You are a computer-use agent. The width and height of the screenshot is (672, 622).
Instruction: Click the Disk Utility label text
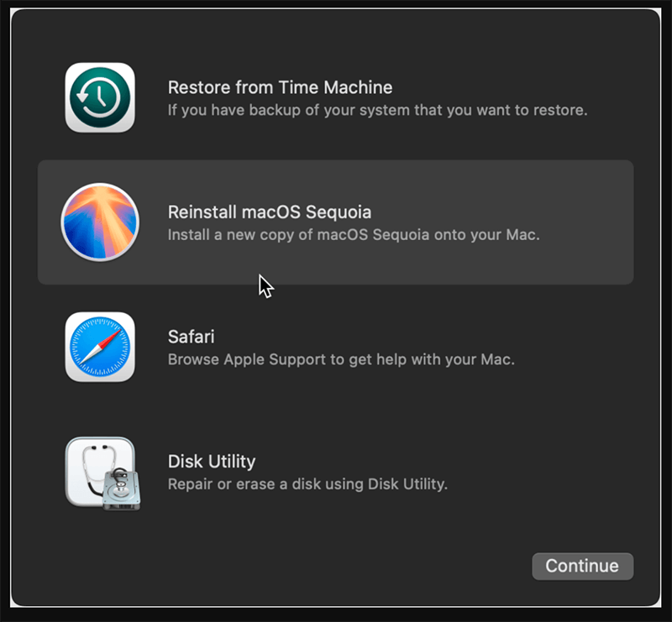pos(211,461)
